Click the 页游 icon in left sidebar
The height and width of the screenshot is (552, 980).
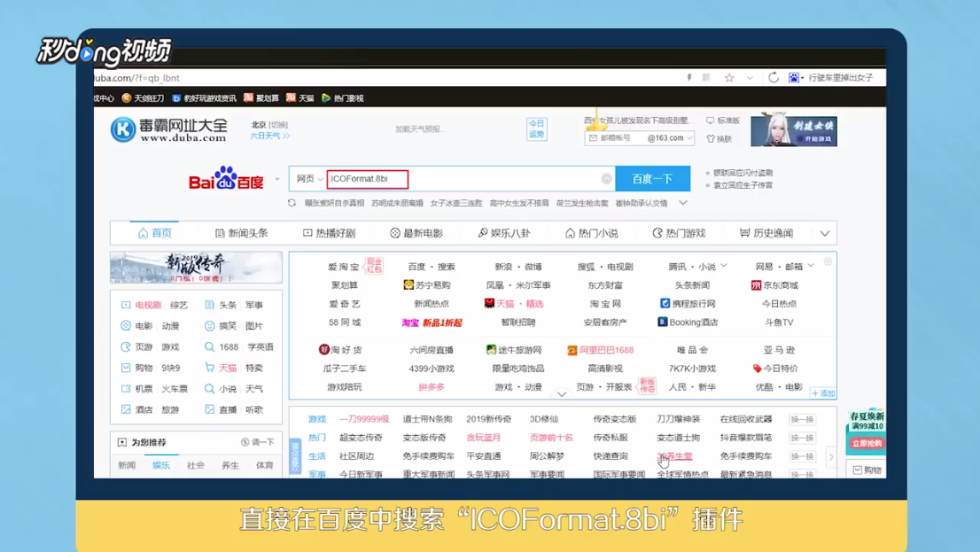click(x=126, y=347)
